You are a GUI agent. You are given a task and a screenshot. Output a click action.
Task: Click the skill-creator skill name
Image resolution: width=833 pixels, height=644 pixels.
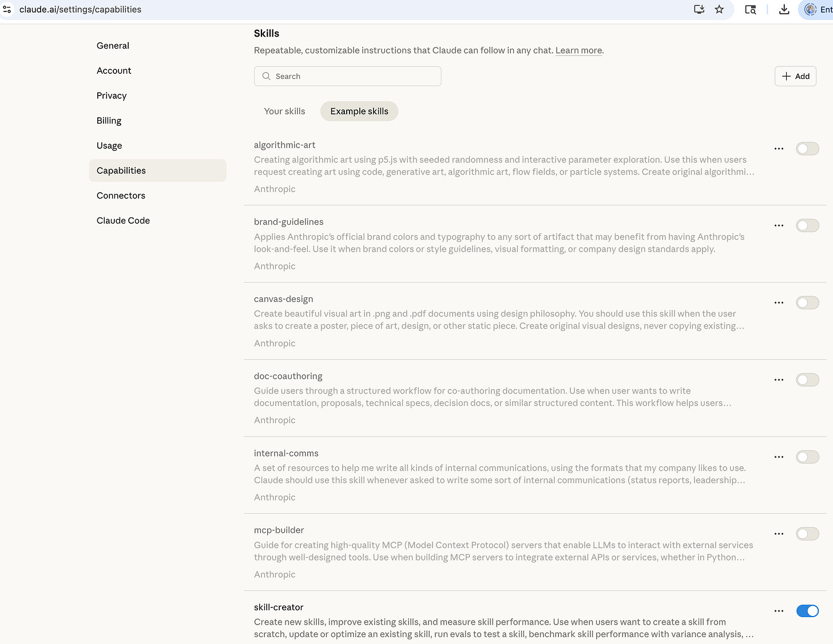(x=279, y=607)
